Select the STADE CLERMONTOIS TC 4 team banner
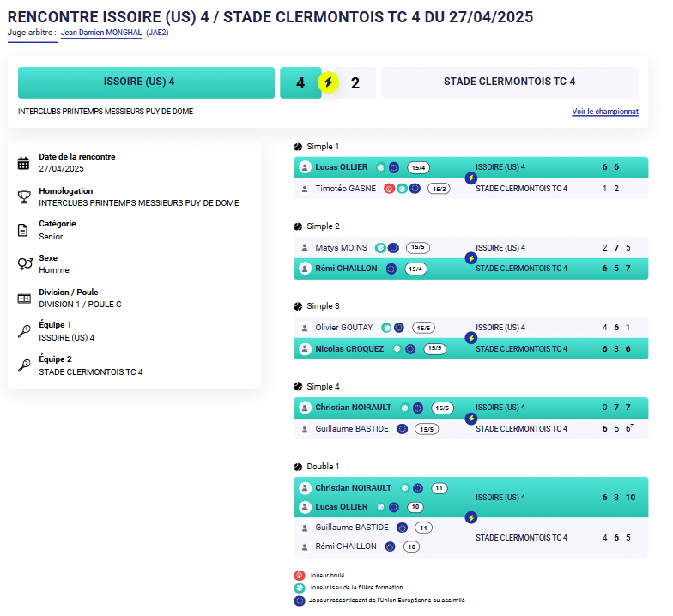The height and width of the screenshot is (616, 673). pos(509,82)
